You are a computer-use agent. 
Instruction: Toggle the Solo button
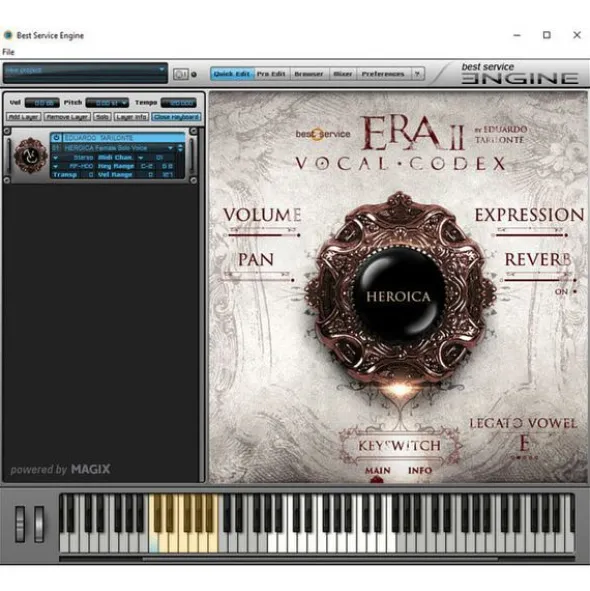[x=102, y=117]
